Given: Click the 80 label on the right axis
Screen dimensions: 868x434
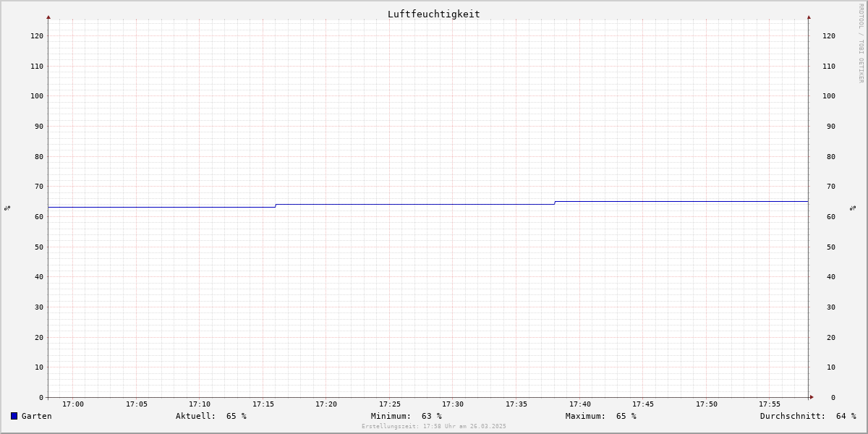Looking at the screenshot, I should click(x=831, y=157).
